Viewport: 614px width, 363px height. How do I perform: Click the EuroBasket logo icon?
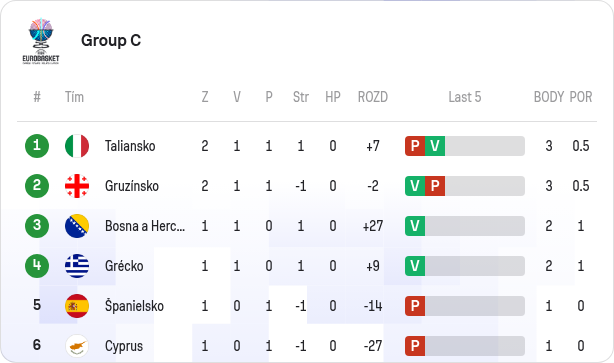tap(41, 41)
